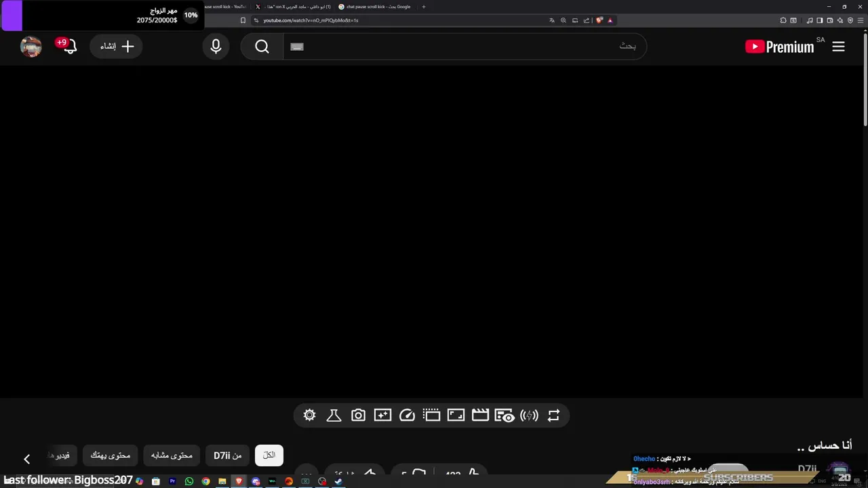
Task: Open the account avatar menu
Action: [x=31, y=47]
